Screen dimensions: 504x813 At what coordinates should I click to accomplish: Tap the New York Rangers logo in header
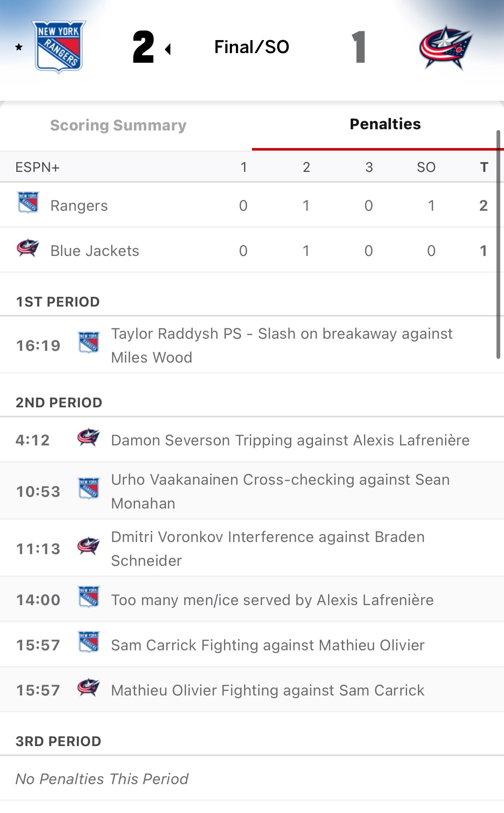pyautogui.click(x=59, y=46)
